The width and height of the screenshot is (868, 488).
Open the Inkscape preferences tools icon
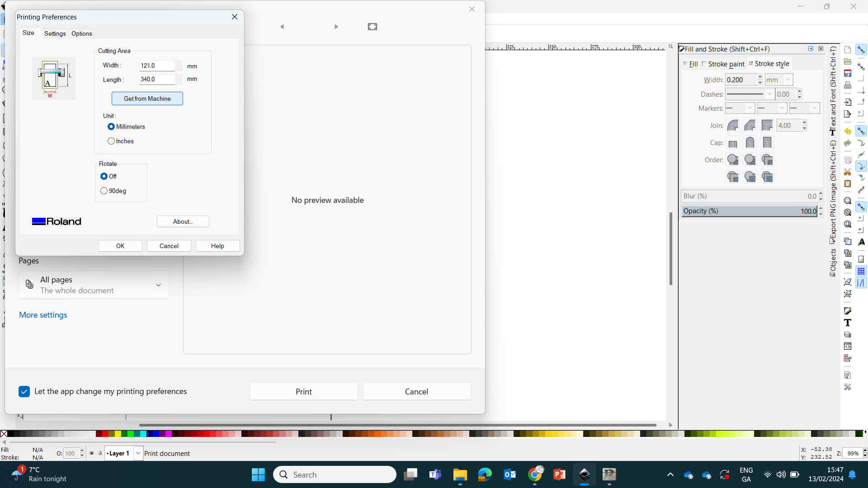pos(848,387)
